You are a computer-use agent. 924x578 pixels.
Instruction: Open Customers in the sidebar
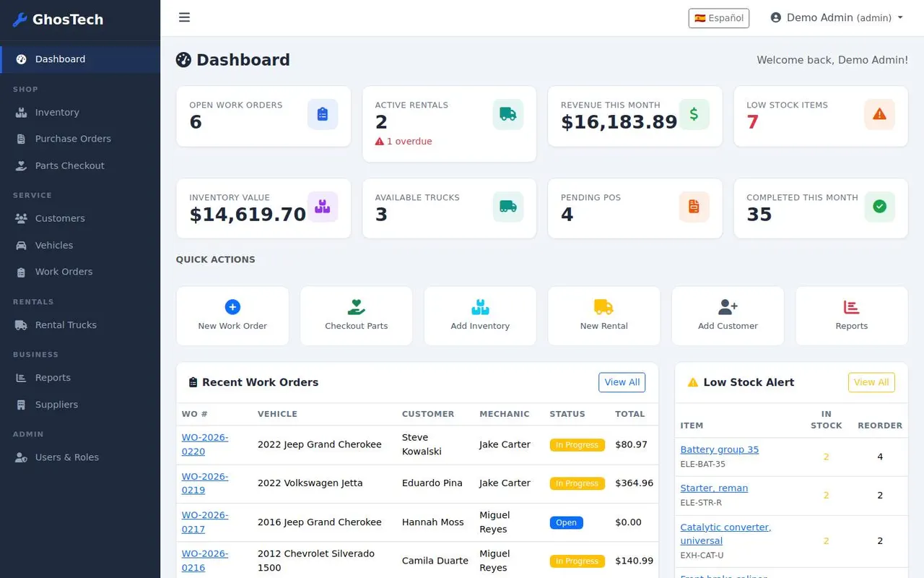(x=80, y=218)
